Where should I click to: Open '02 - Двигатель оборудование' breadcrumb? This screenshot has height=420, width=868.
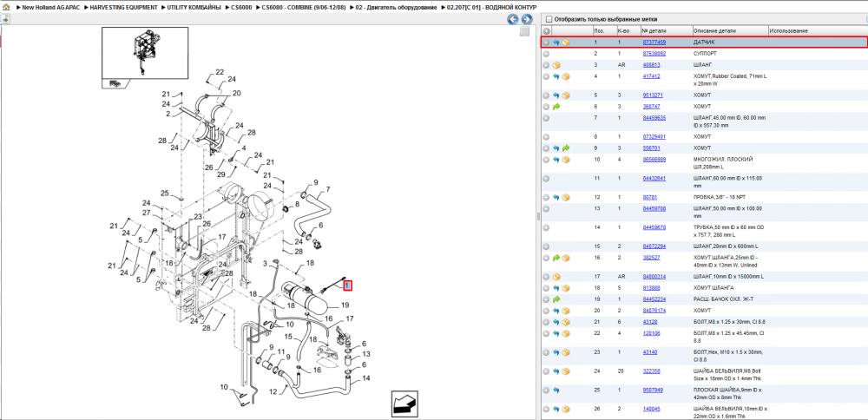click(395, 7)
